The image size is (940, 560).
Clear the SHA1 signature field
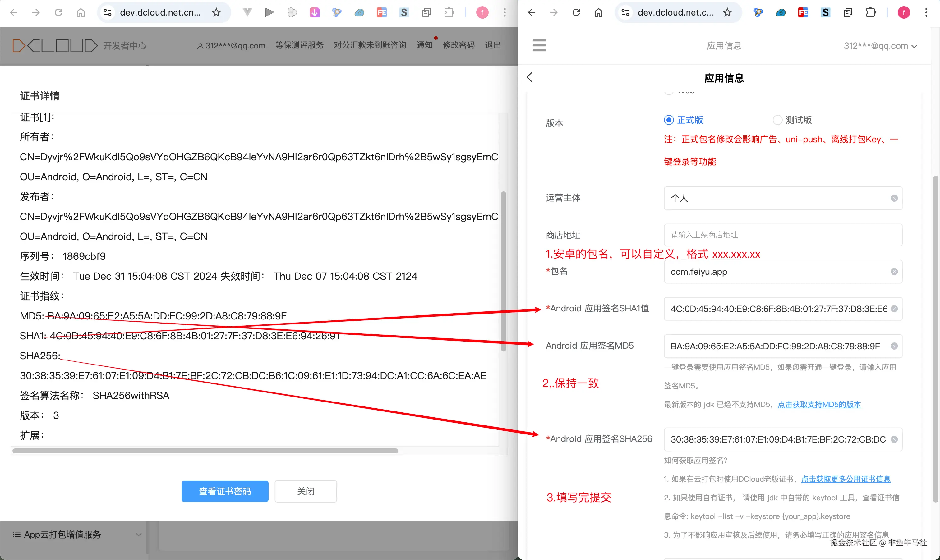pos(894,309)
